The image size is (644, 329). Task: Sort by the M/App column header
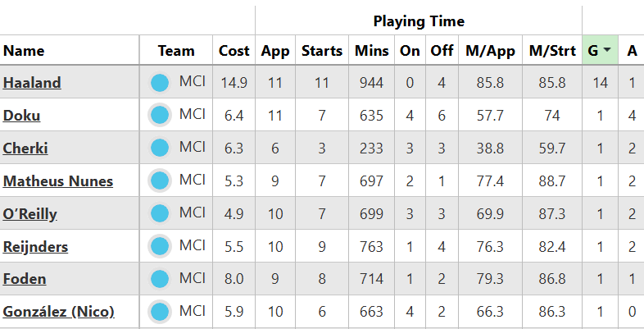pos(490,50)
